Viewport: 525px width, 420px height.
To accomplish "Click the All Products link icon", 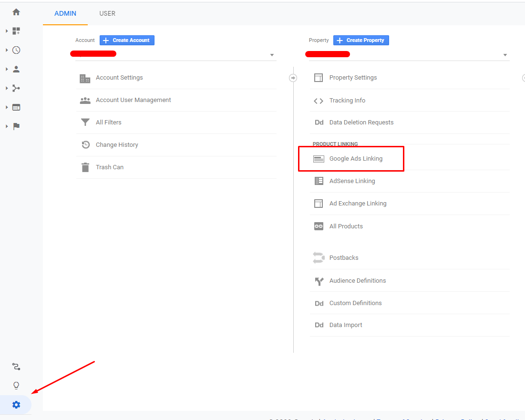I will click(x=319, y=226).
